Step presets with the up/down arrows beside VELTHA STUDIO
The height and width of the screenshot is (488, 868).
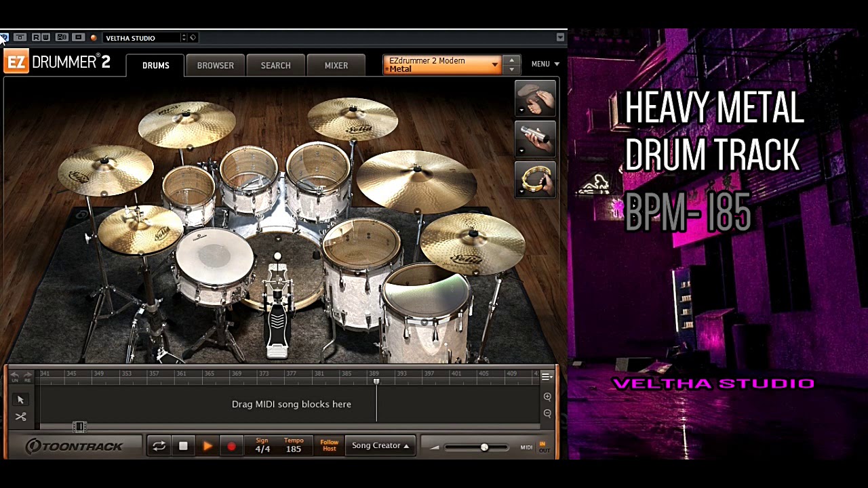coord(184,38)
